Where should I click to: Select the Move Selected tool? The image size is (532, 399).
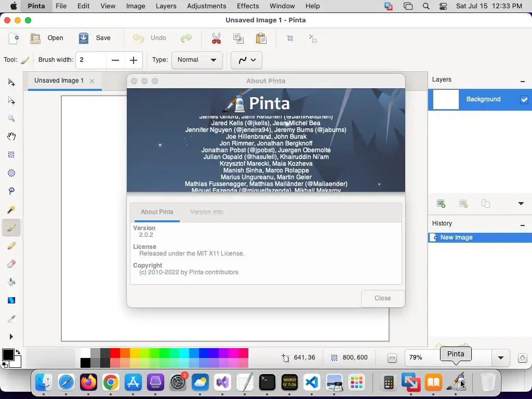[x=11, y=83]
